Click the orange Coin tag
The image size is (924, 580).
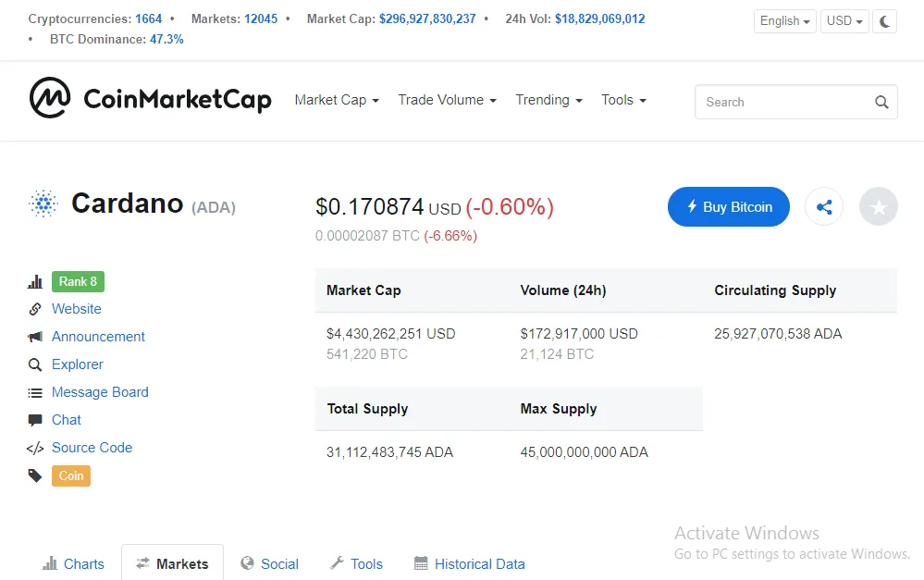click(x=70, y=475)
